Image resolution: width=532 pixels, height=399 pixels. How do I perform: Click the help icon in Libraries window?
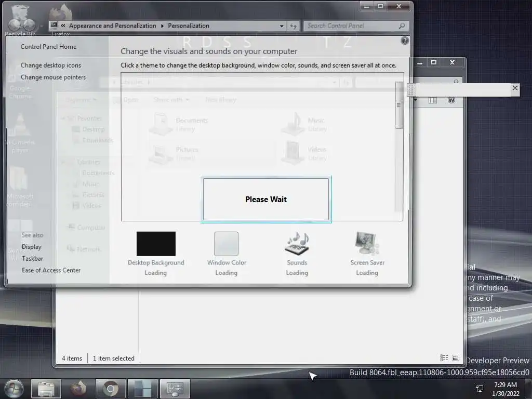click(x=451, y=100)
